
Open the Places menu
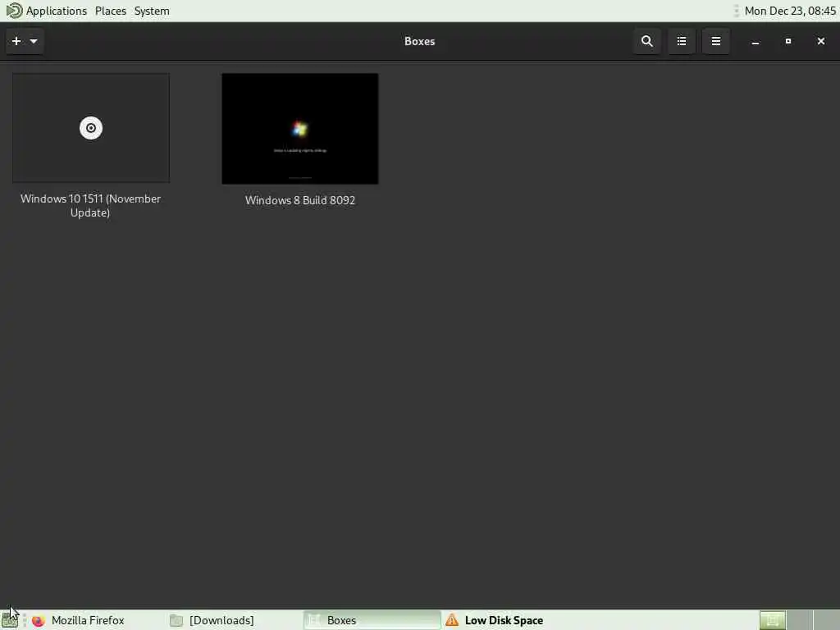[x=111, y=11]
